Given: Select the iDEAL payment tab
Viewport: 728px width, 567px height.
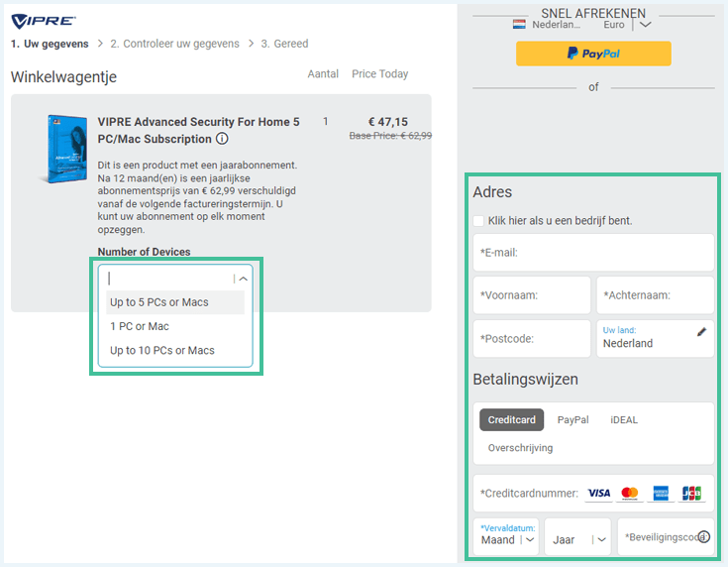Looking at the screenshot, I should click(624, 419).
